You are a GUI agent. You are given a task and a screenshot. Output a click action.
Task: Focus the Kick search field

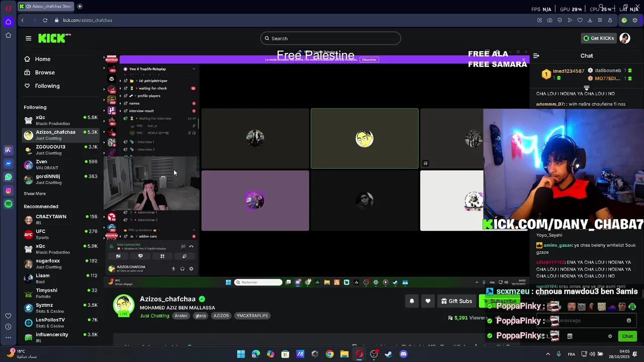pos(331,38)
